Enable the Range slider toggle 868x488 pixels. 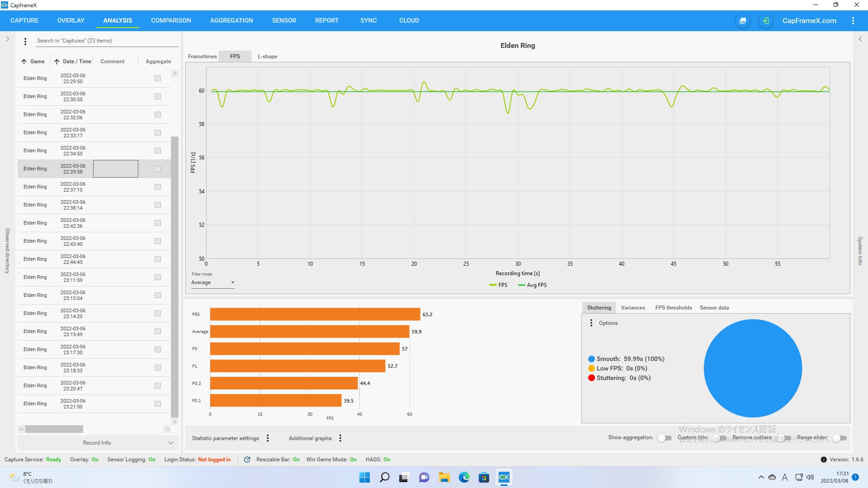pos(839,437)
